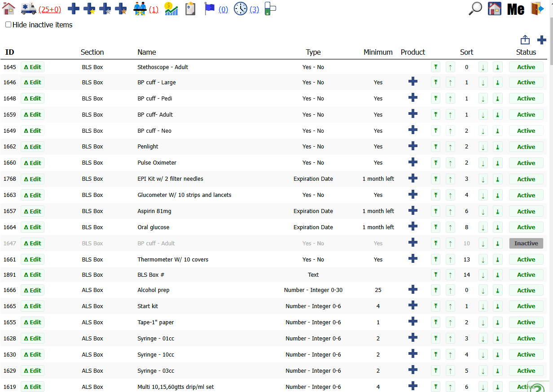The height and width of the screenshot is (392, 553).
Task: Select the 'BP cuff - Neo' name text
Action: [154, 131]
